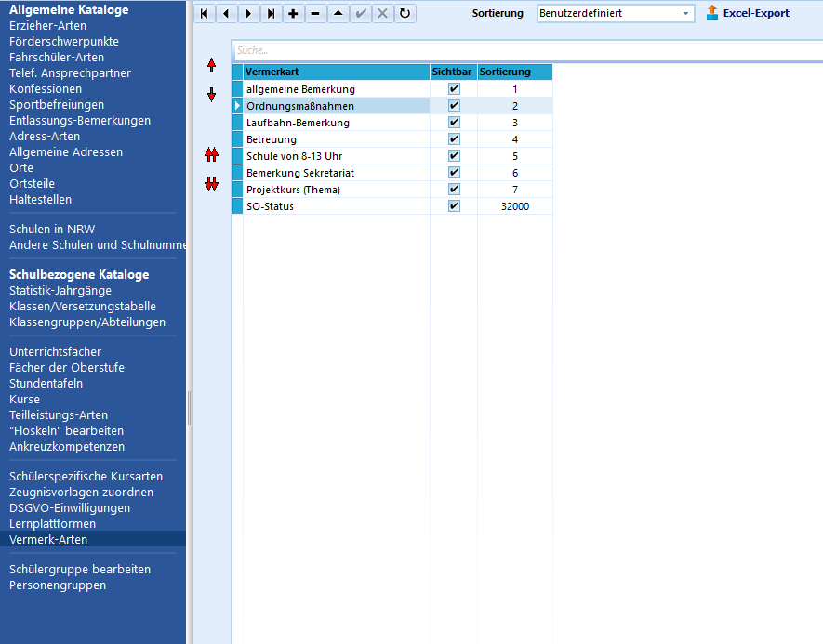
Task: Cancel edit with X navigator button
Action: coord(382,14)
